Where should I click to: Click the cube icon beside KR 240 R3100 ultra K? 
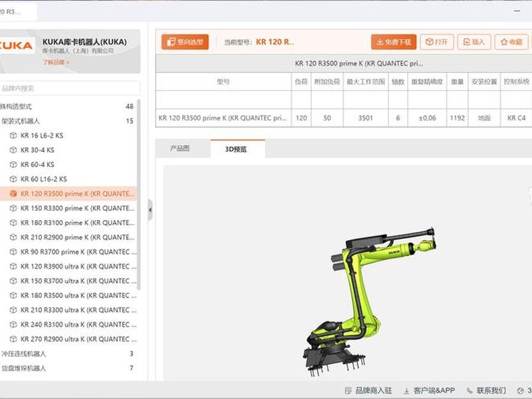13,325
